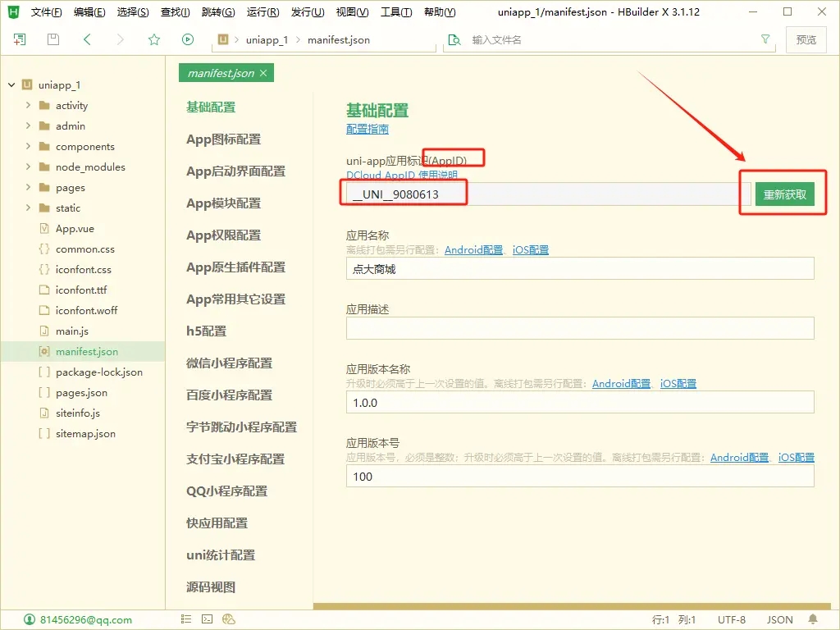The image size is (840, 630).
Task: Open the terminal icon in status bar
Action: tap(208, 619)
